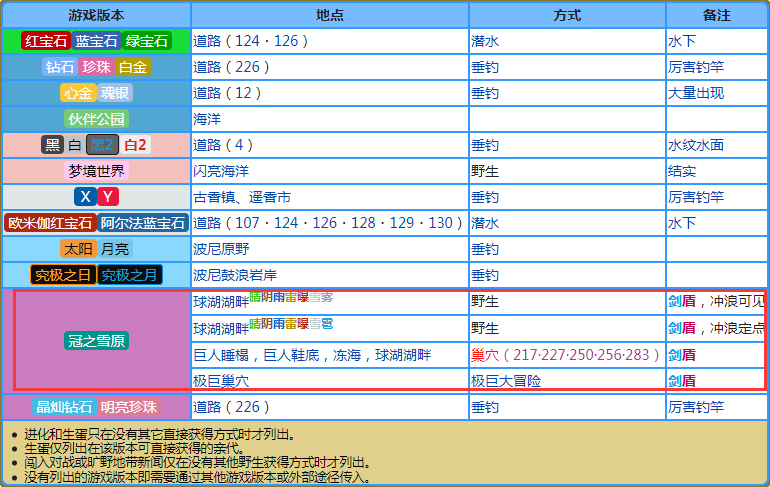The image size is (770, 487).
Task: Select the 伙伴公园 badge
Action: coord(96,119)
